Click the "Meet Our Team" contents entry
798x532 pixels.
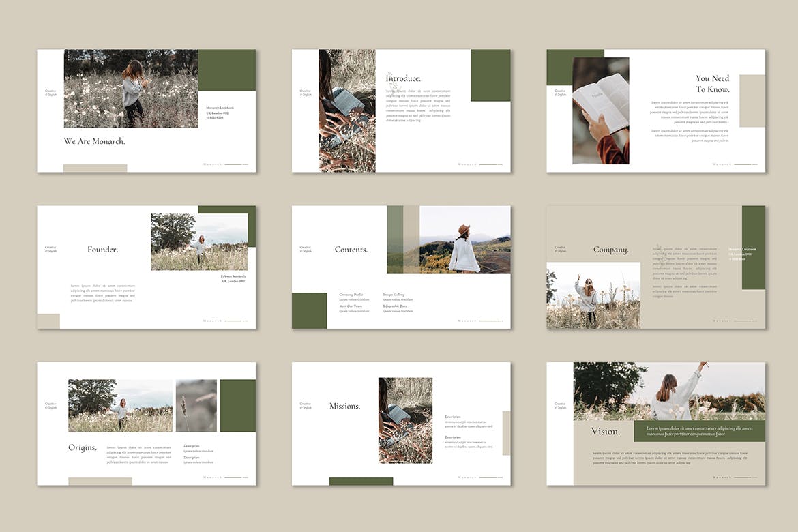(x=351, y=306)
